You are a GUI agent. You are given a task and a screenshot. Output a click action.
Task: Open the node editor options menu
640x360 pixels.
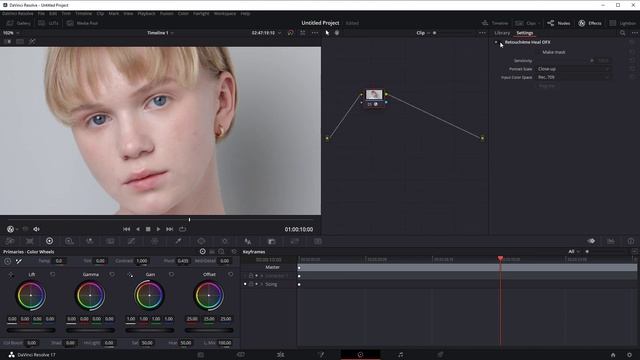482,33
